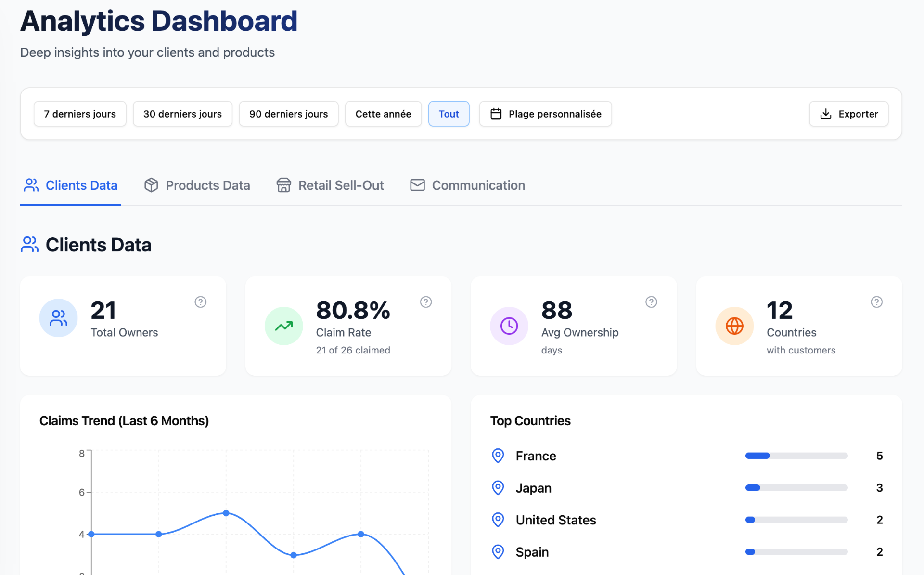This screenshot has width=924, height=575.
Task: Click the globe icon on Countries card
Action: click(734, 326)
